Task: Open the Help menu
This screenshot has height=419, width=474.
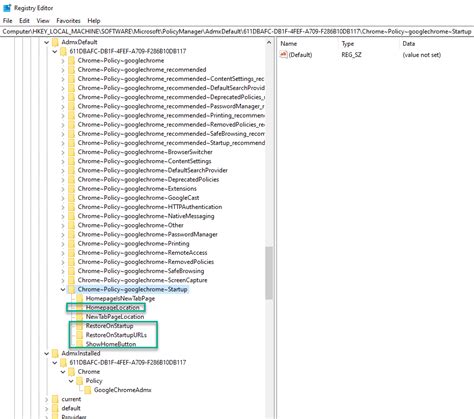Action: pyautogui.click(x=94, y=21)
